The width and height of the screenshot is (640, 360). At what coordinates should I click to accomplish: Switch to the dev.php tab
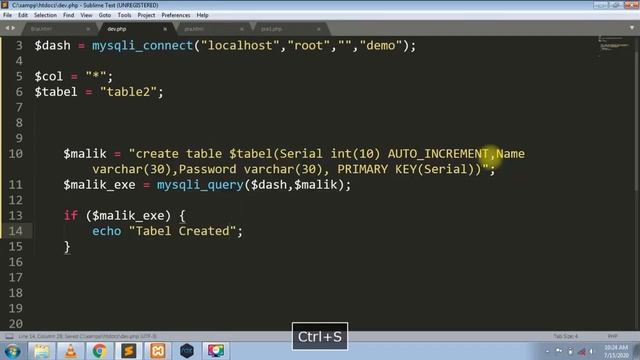[x=137, y=29]
